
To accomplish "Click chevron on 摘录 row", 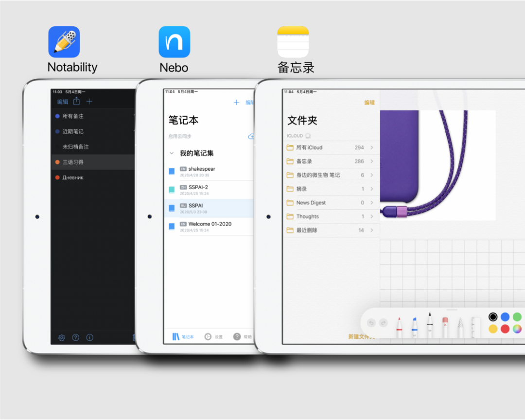I will tap(372, 189).
